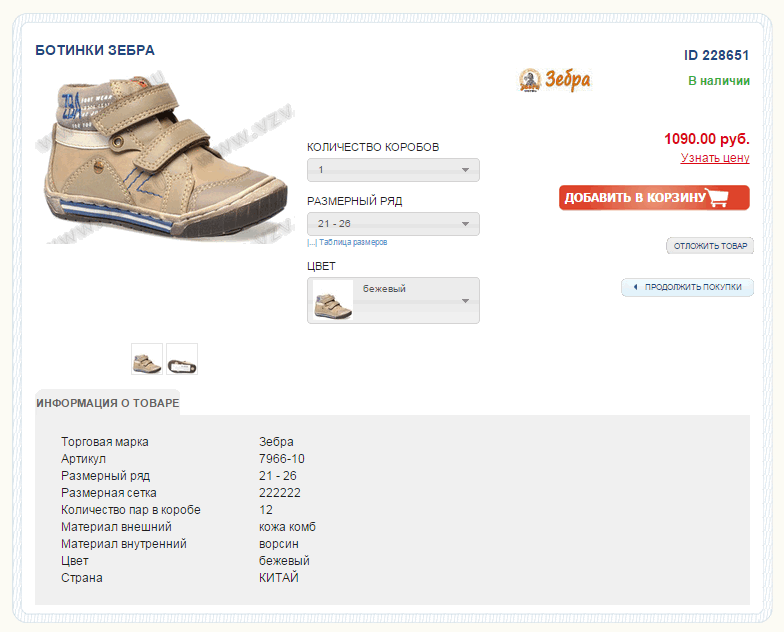The height and width of the screenshot is (632, 784).
Task: Click the Отложить товар button
Action: click(710, 246)
